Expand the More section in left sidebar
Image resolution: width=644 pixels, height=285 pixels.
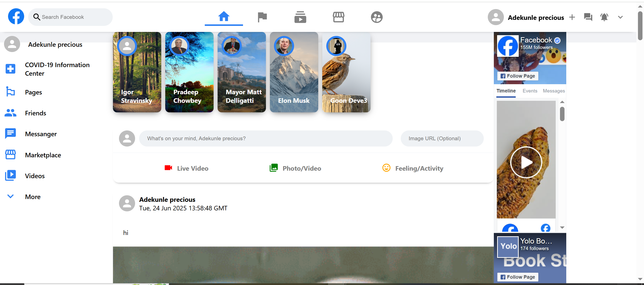coord(33,197)
